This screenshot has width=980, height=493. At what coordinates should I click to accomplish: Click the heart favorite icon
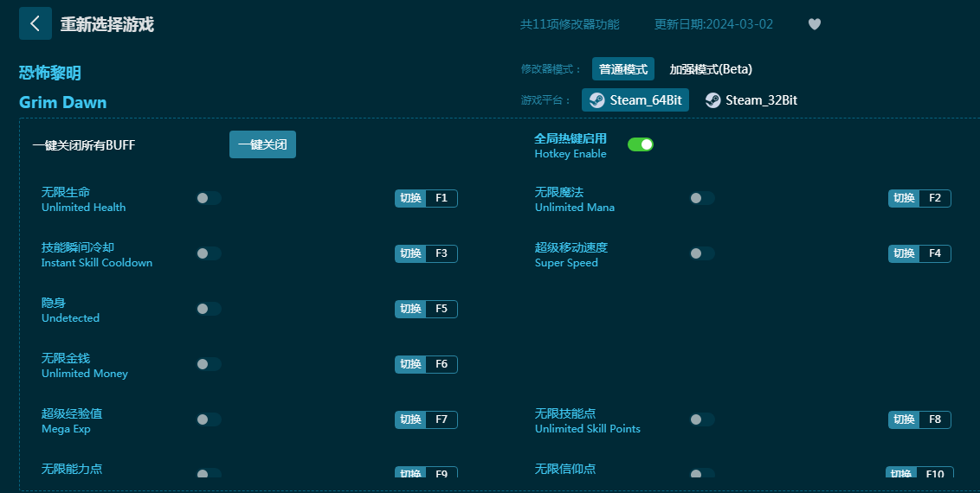point(815,24)
